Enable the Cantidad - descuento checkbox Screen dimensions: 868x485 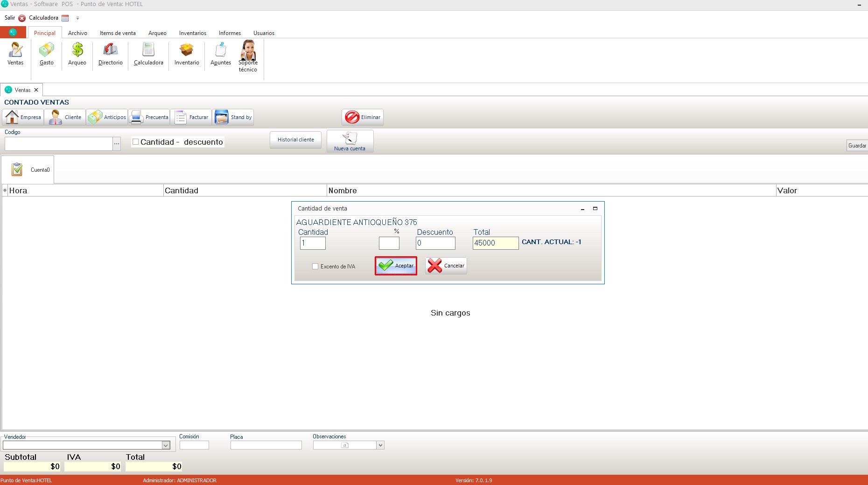click(136, 142)
